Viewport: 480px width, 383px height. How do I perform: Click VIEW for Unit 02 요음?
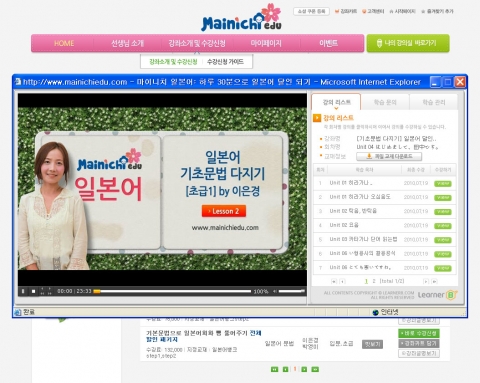[443, 226]
